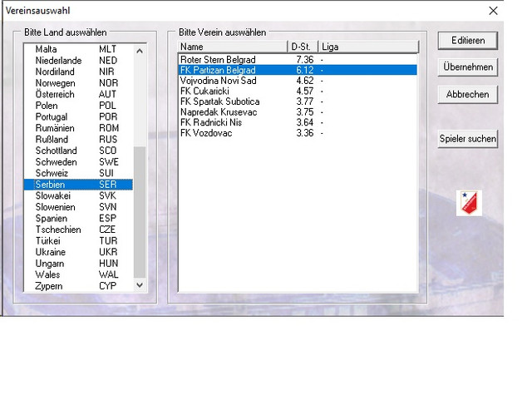The width and height of the screenshot is (532, 415).
Task: Choose Rumänien in the country list
Action: (78, 128)
